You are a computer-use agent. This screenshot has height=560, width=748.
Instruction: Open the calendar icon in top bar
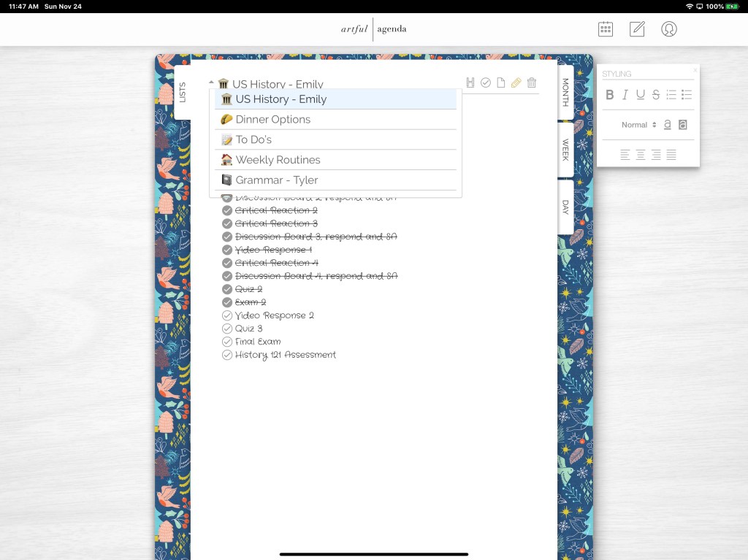[x=606, y=29]
